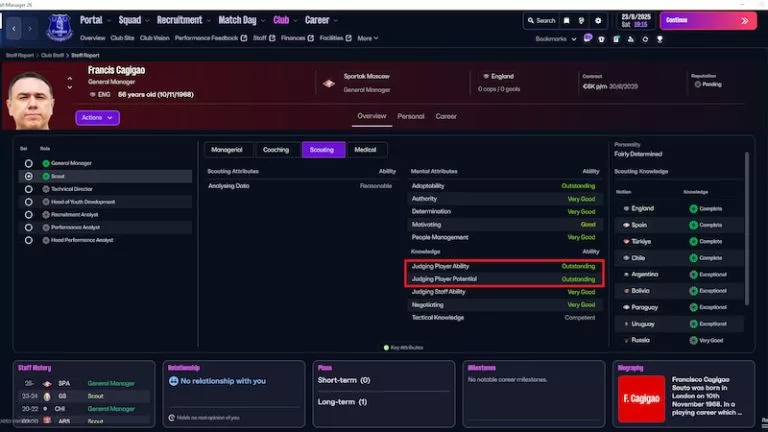Click the trophy icon in bookmarks bar
768x432 pixels.
coord(660,39)
